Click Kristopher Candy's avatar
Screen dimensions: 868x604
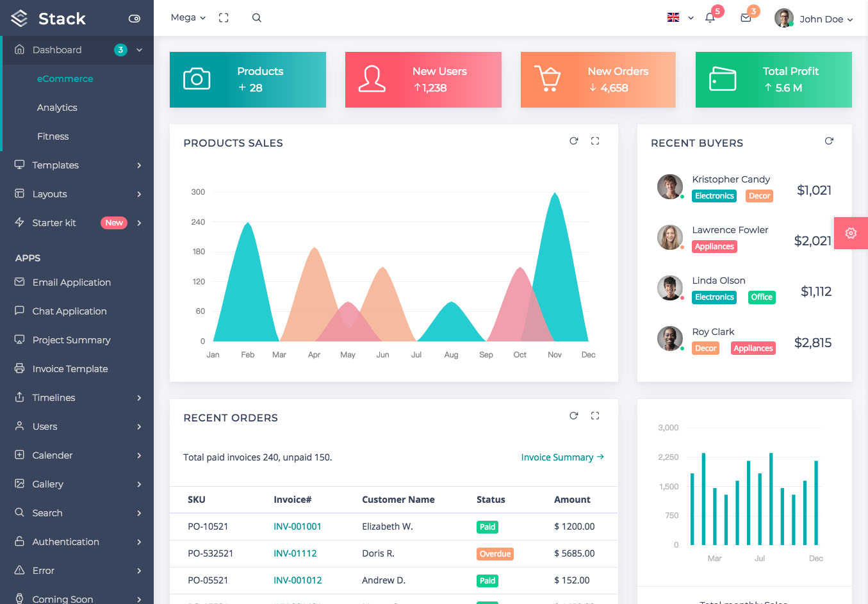pyautogui.click(x=669, y=186)
